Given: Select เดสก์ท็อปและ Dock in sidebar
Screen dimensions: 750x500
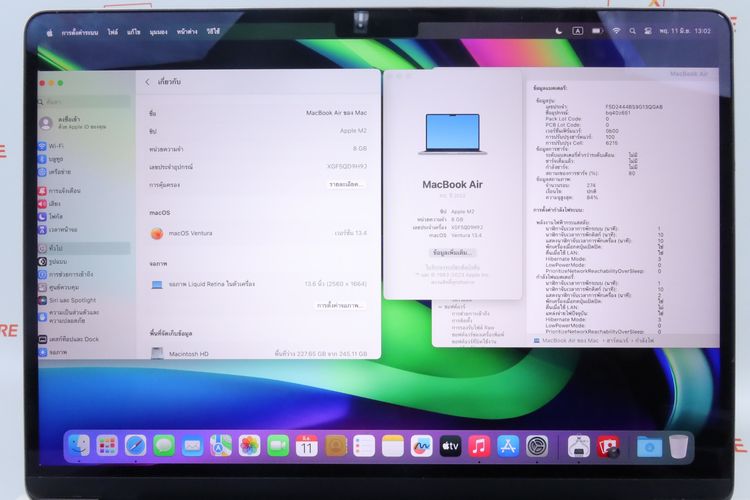Looking at the screenshot, I should click(x=69, y=339).
